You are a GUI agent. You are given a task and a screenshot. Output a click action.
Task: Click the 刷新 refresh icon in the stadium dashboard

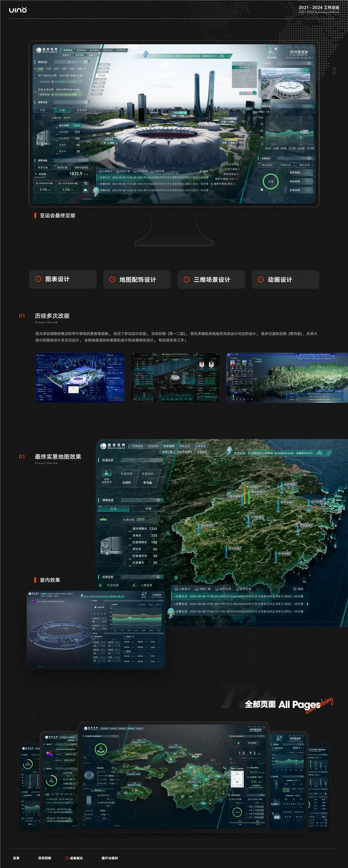coord(201,171)
